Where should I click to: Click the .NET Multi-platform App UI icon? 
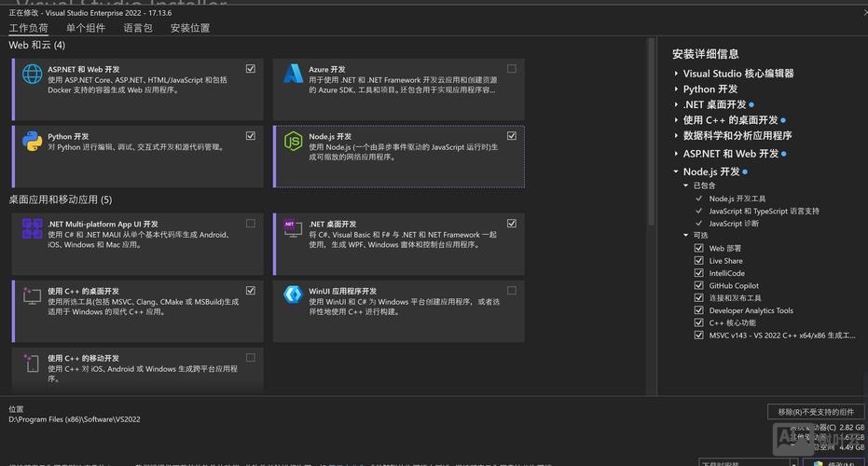pos(32,228)
